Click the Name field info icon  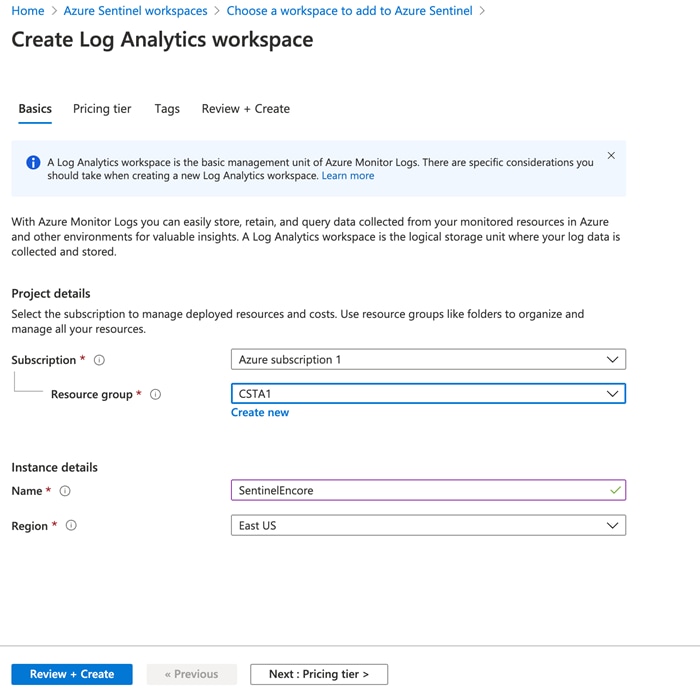coord(65,491)
